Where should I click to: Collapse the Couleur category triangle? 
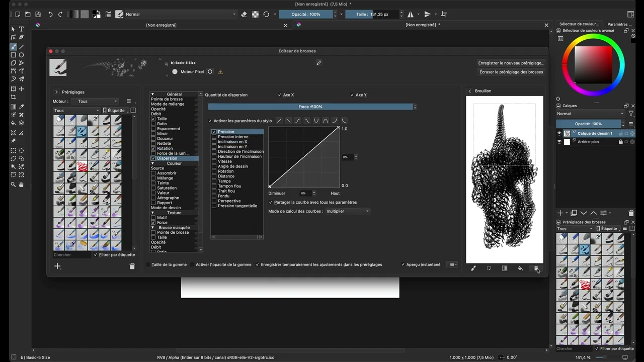point(153,163)
